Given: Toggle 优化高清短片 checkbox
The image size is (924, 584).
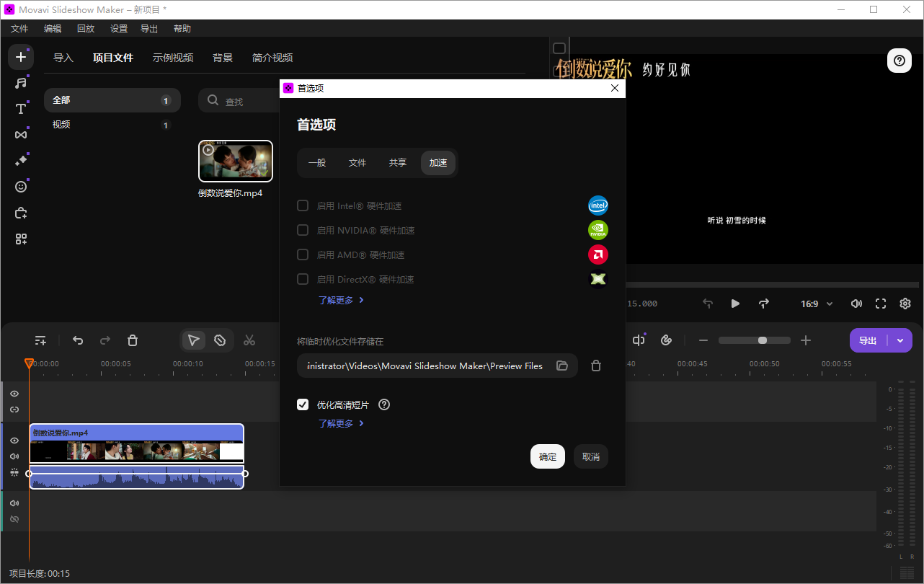Looking at the screenshot, I should tap(303, 404).
